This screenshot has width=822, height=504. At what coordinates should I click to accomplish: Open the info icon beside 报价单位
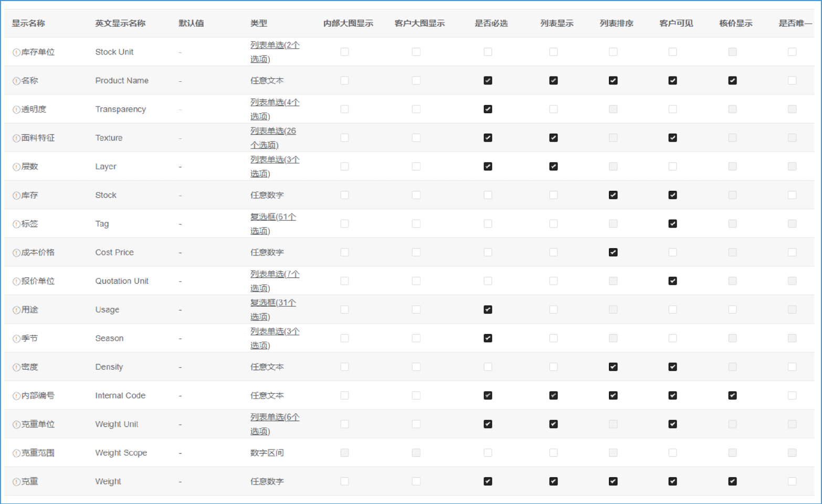pos(16,282)
